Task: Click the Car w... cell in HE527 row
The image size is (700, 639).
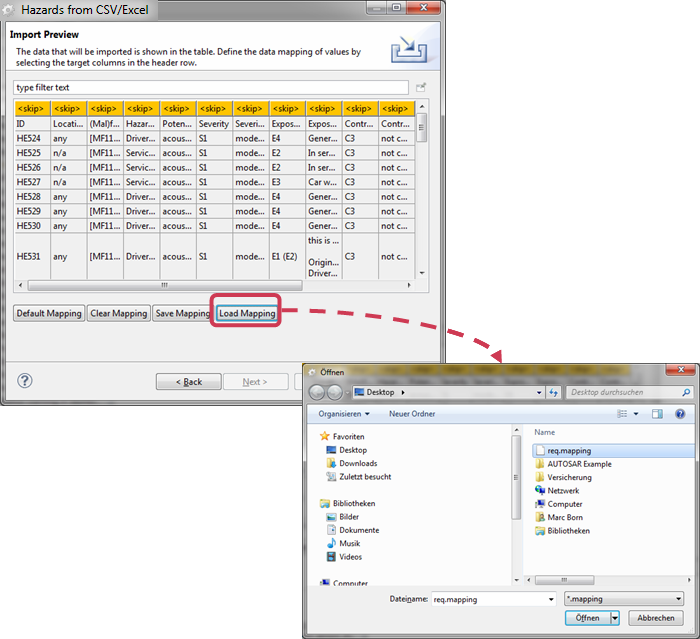Action: click(324, 182)
